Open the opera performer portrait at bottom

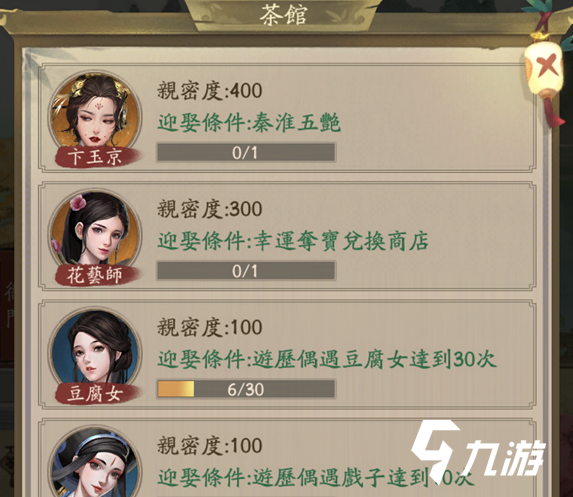(95, 462)
